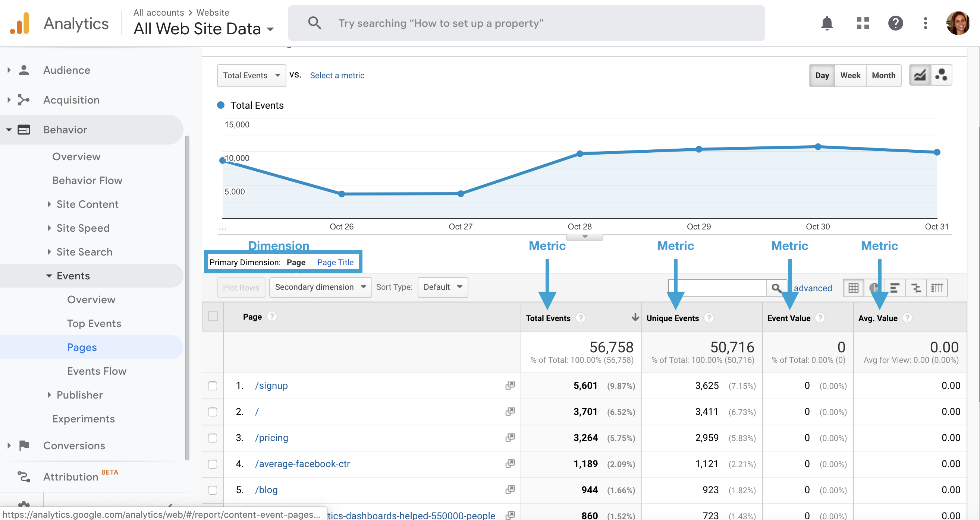The width and height of the screenshot is (980, 520).
Task: Open Top Events in sidebar
Action: point(94,323)
